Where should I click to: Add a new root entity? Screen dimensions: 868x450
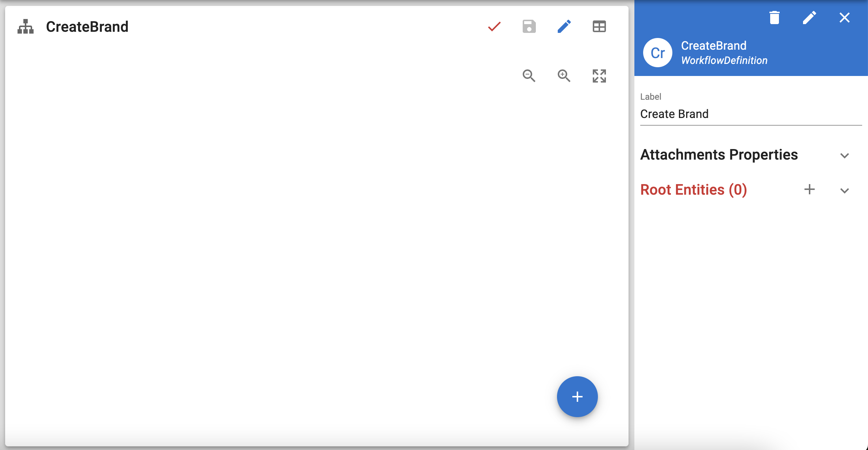(x=809, y=189)
